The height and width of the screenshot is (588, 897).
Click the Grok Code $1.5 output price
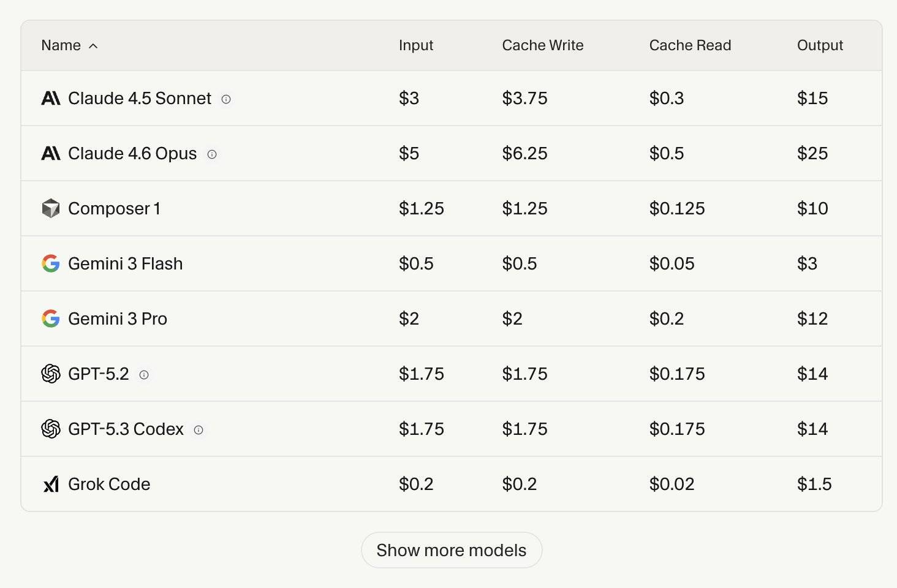(x=814, y=484)
